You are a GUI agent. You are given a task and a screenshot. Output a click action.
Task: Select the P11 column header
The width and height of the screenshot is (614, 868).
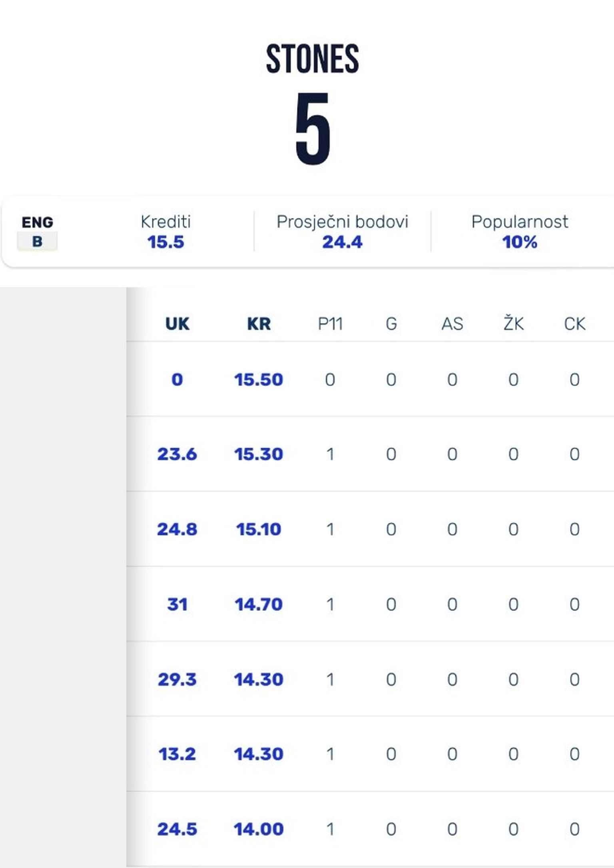click(x=330, y=324)
